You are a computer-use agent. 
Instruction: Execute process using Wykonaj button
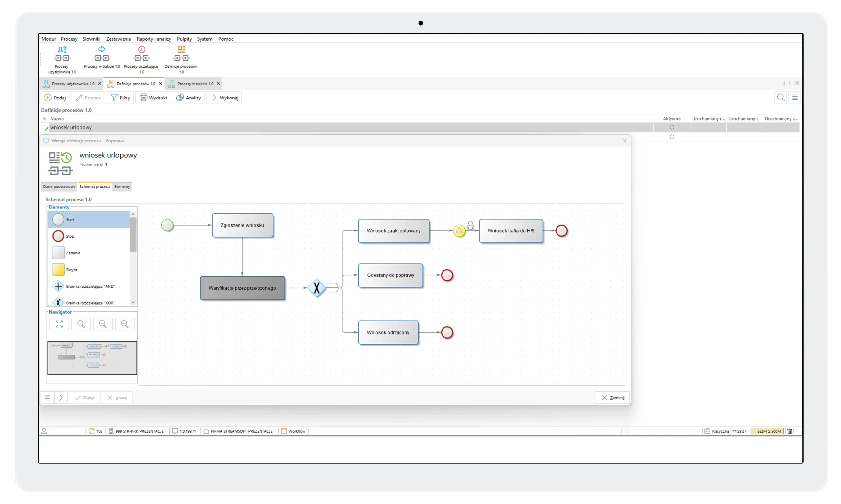pos(224,98)
